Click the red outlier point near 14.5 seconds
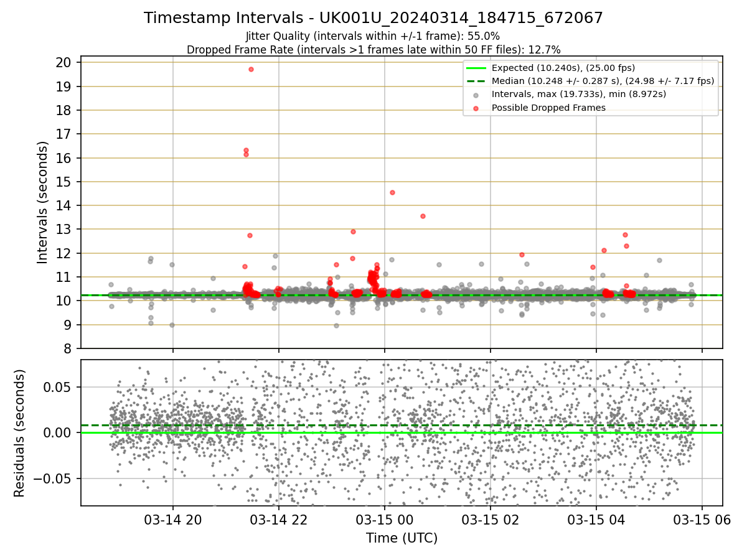The image size is (747, 560). tap(392, 192)
